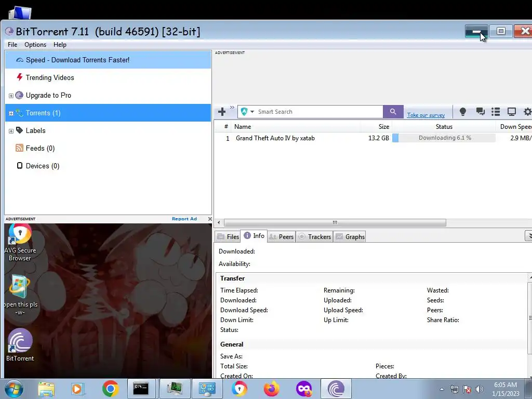Click the remote monitor icon in toolbar

pyautogui.click(x=512, y=112)
